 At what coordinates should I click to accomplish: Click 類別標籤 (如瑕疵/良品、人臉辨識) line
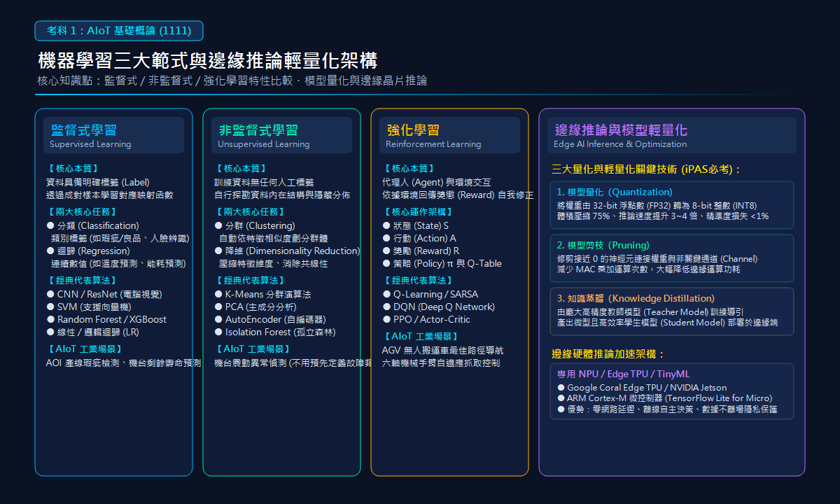(x=120, y=238)
